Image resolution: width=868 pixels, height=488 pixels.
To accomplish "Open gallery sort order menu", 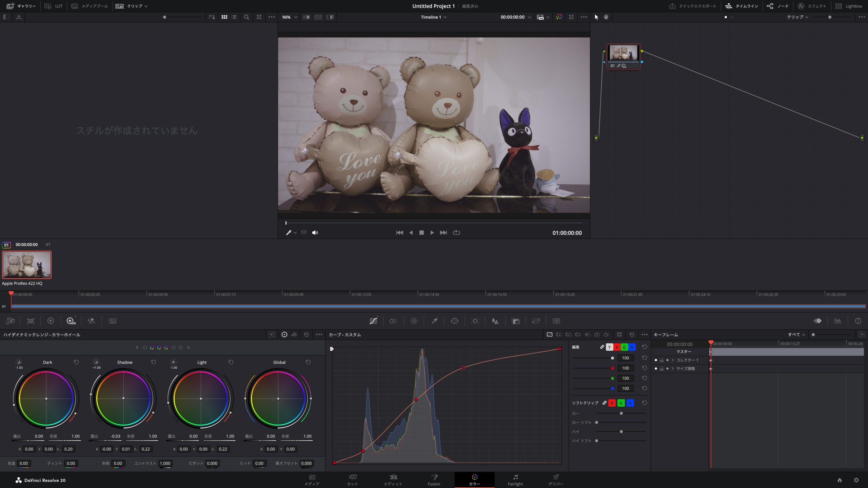I will click(x=212, y=17).
